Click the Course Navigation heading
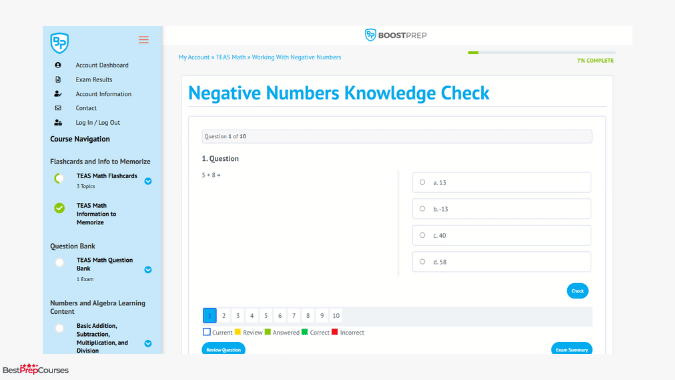The image size is (675, 380). (80, 139)
